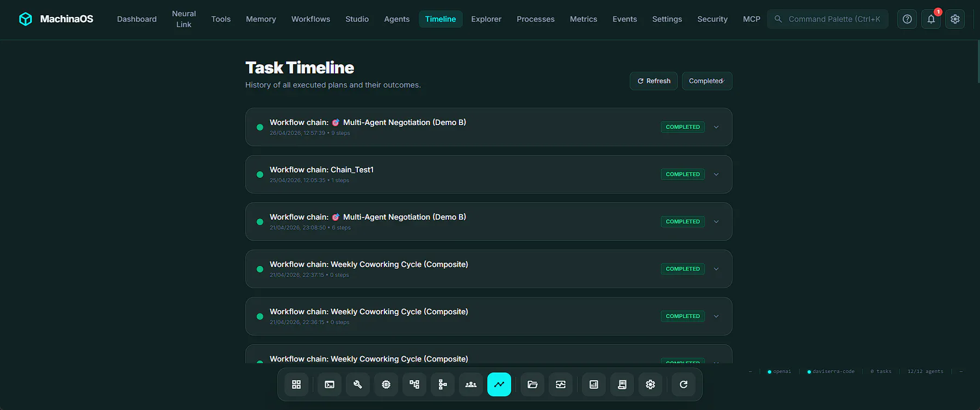This screenshot has height=410, width=980.
Task: Switch to the Tools tab
Action: [221, 19]
